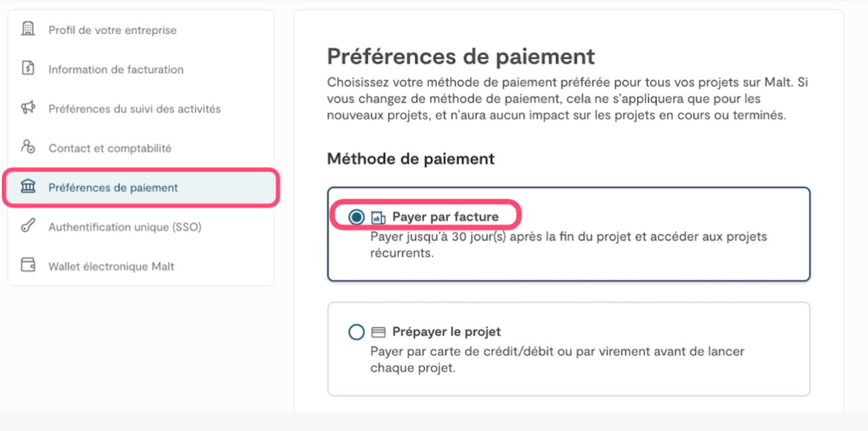Select Préférences de paiement in sidebar
The image size is (868, 431).
[x=113, y=187]
